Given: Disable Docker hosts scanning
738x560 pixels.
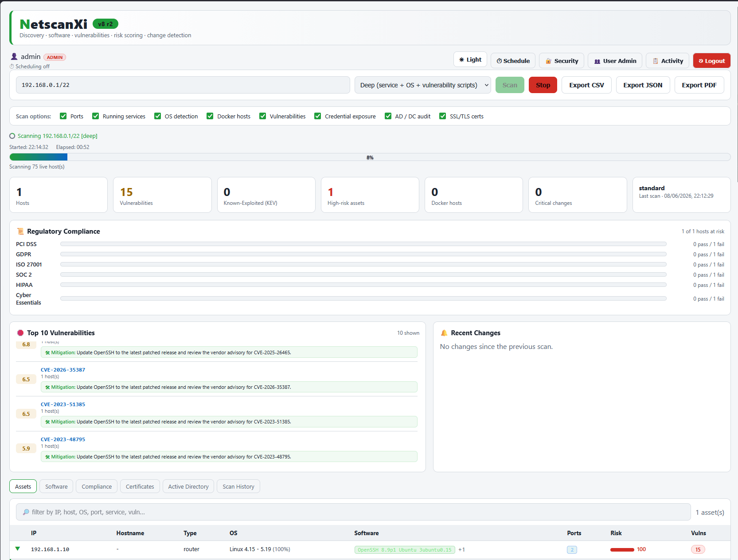Looking at the screenshot, I should click(x=210, y=116).
